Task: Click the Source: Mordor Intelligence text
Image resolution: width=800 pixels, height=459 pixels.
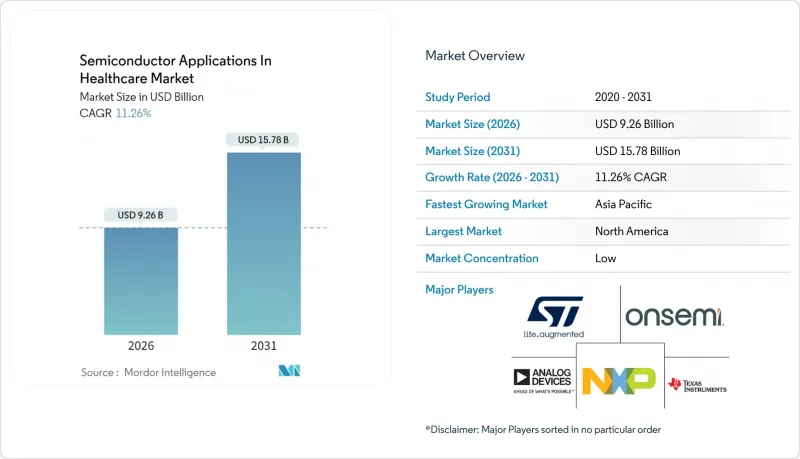Action: 148,372
